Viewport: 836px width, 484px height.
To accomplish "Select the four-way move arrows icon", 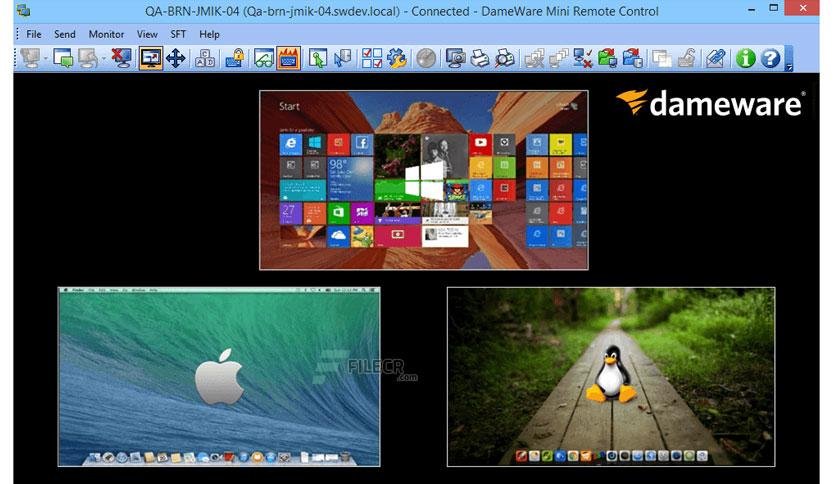I will coord(175,58).
